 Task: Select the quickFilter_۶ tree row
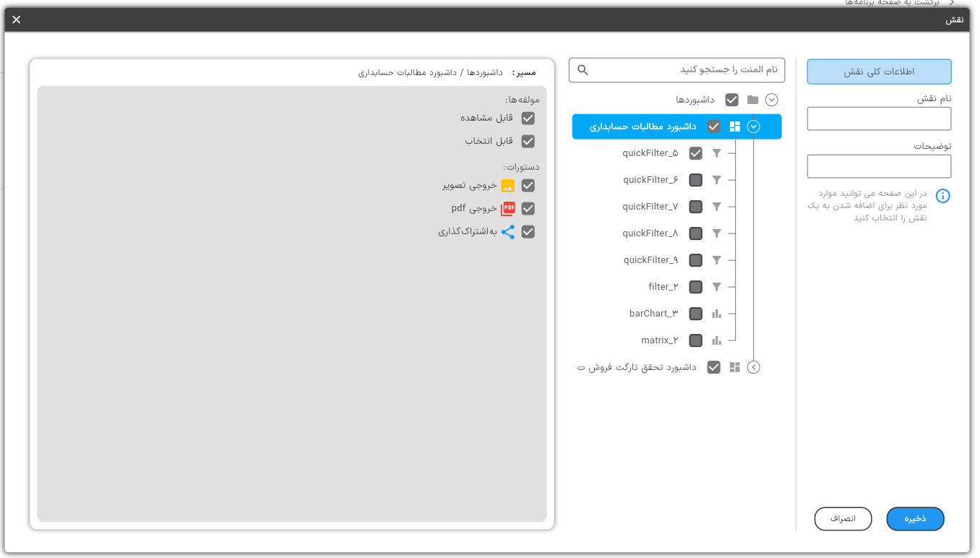650,180
